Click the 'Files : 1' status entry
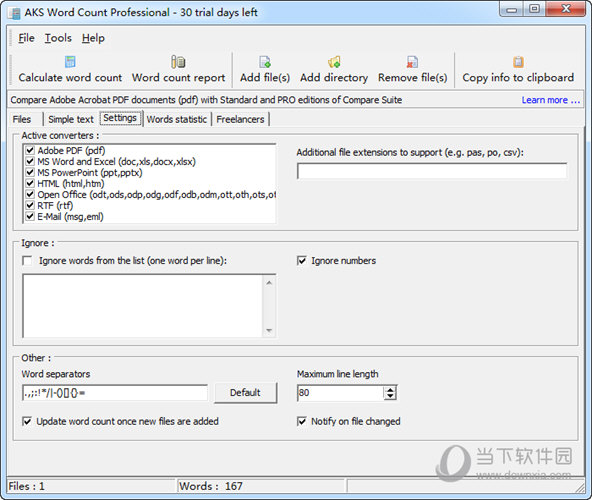Screen dimensions: 592x500 point(26,486)
